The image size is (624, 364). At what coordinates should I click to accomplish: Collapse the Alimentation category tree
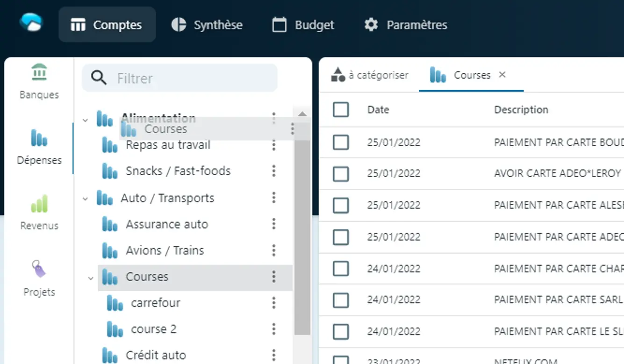coord(85,120)
